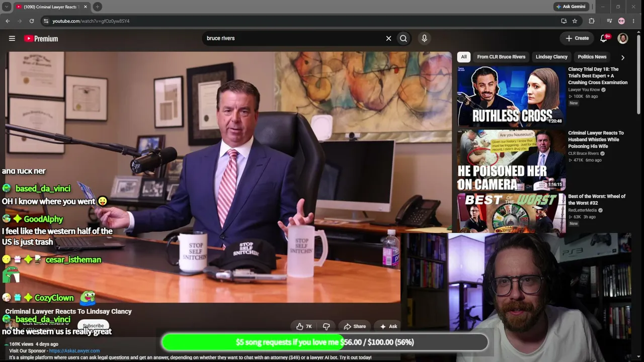Viewport: 644px width, 362px height.
Task: Open the Best of the Worst thumbnail
Action: pos(511,213)
